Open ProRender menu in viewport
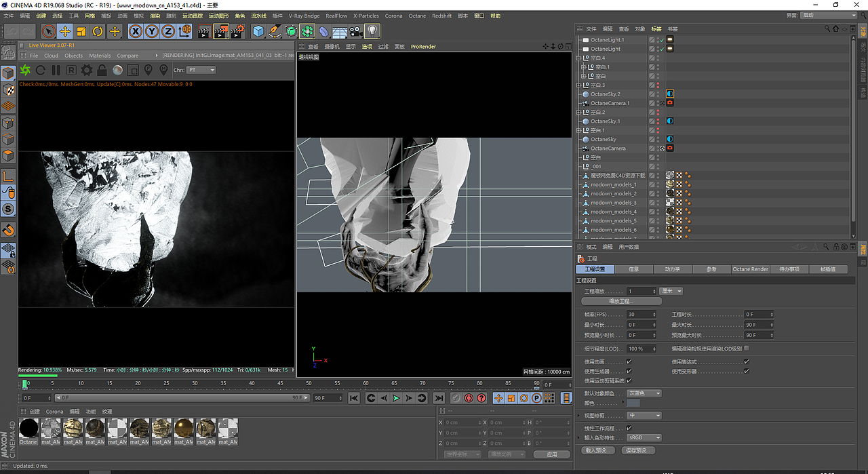This screenshot has width=868, height=474. pos(423,47)
